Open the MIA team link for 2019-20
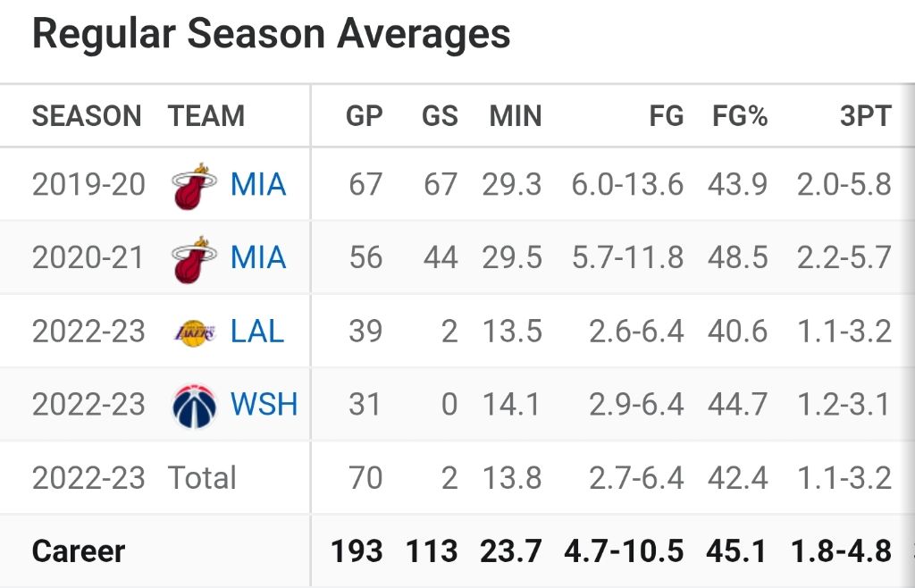The image size is (915, 588). [258, 185]
